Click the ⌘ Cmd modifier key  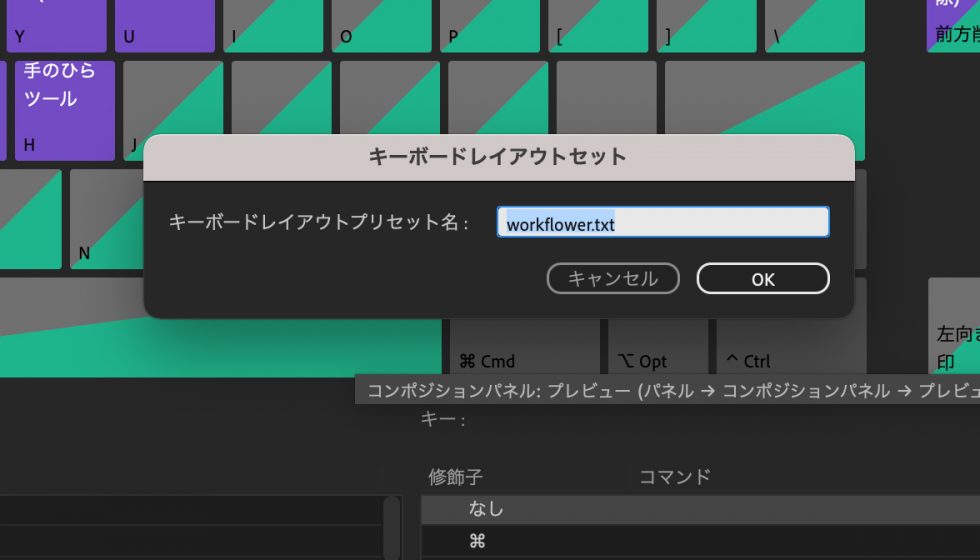[x=524, y=348]
